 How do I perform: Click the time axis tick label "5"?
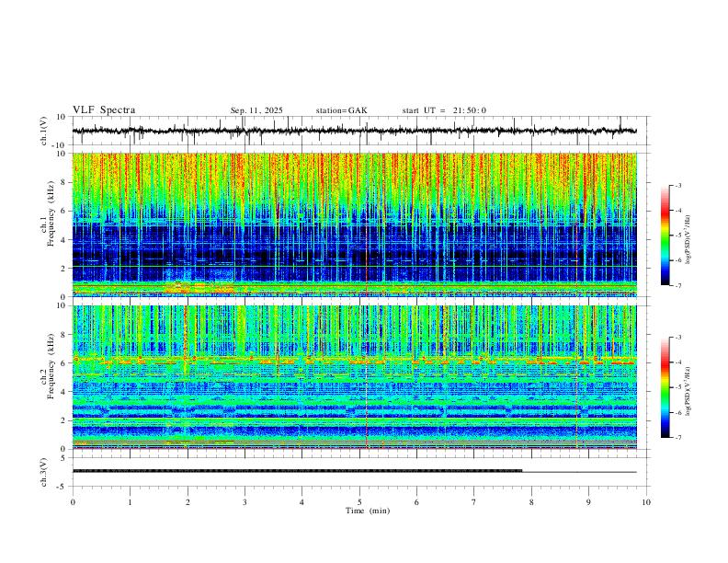pyautogui.click(x=359, y=502)
